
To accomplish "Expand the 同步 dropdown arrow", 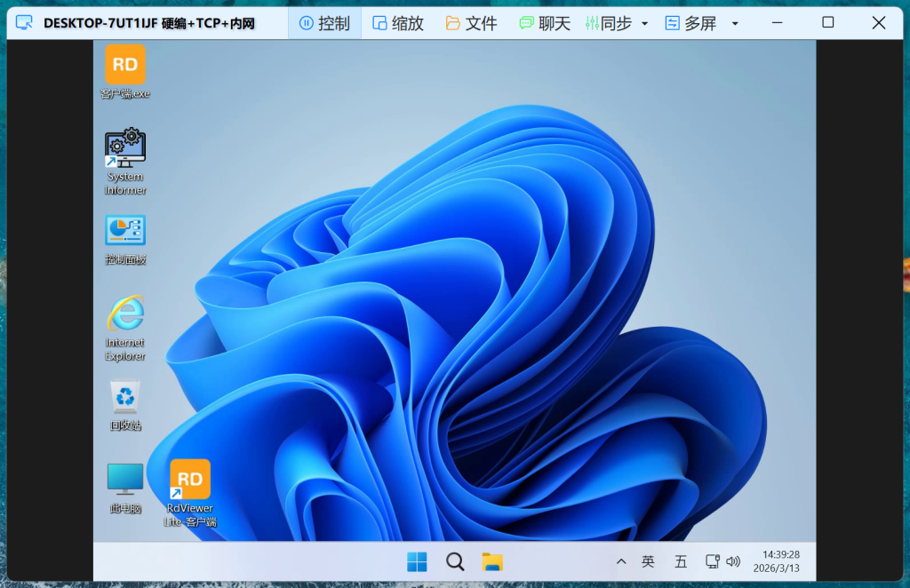I will pyautogui.click(x=645, y=24).
